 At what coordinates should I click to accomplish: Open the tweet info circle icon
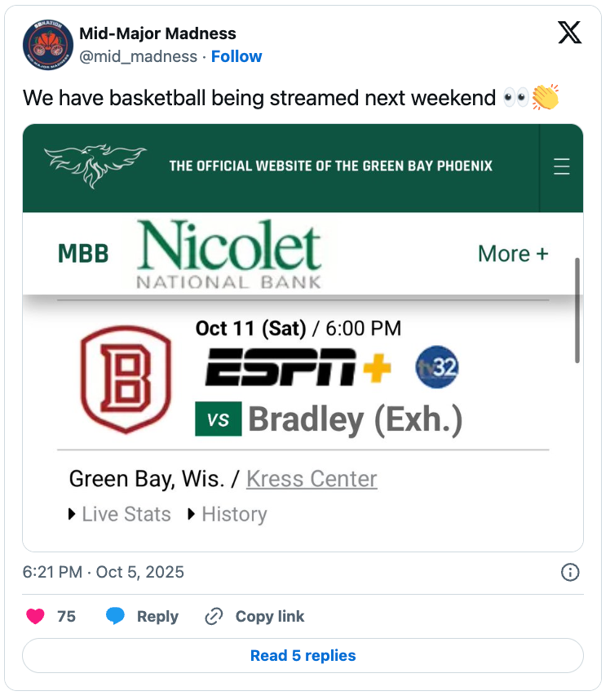[x=571, y=572]
